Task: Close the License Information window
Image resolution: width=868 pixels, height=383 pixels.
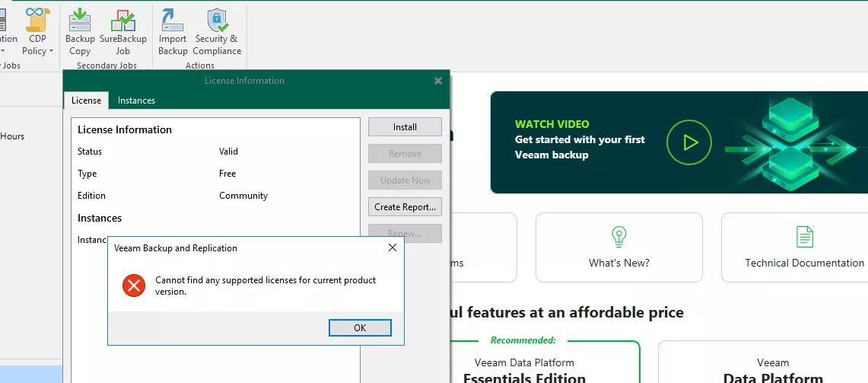Action: pos(438,81)
